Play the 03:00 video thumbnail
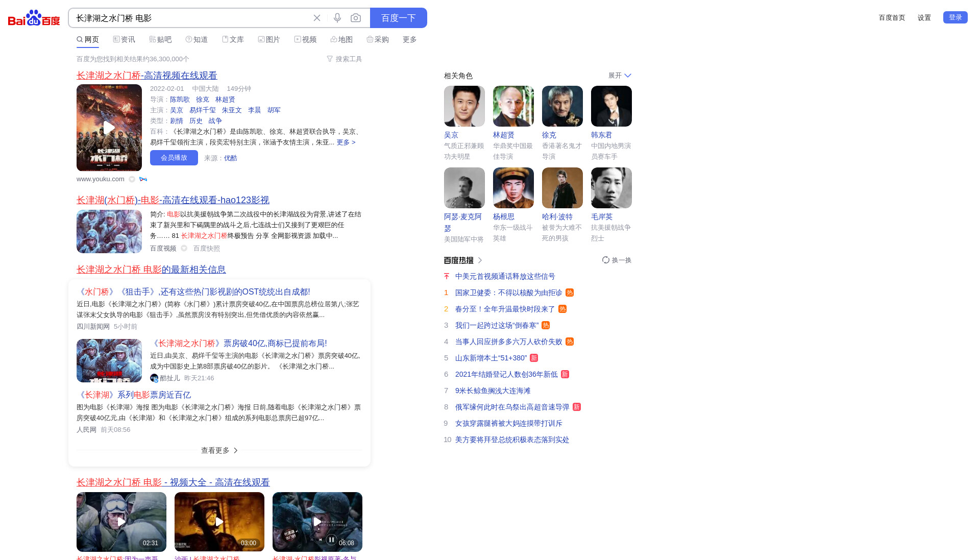This screenshot has height=560, width=980. click(219, 522)
